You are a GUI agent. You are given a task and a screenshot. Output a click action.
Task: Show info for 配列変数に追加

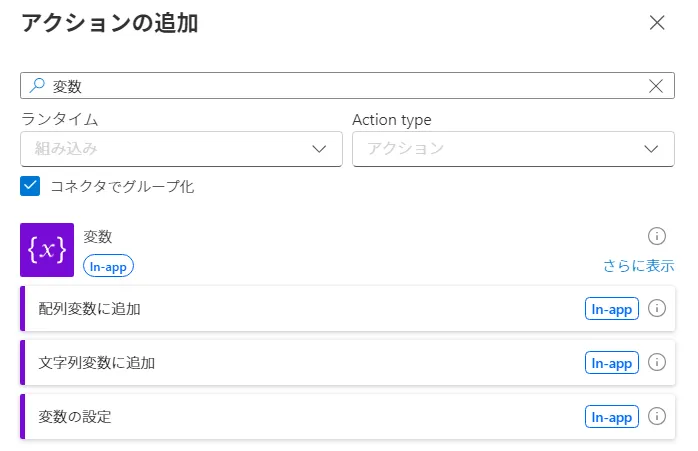click(x=657, y=308)
